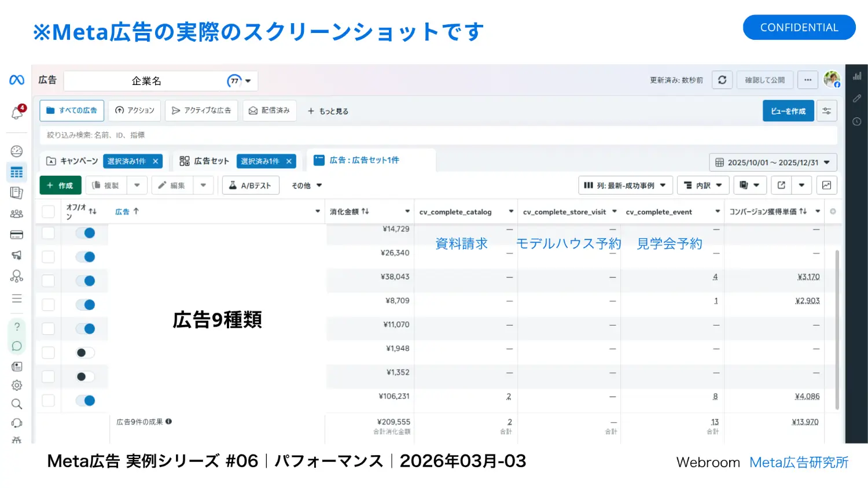The width and height of the screenshot is (868, 488).
Task: Enable the paused ad with ¥1,948 spend
Action: 86,353
